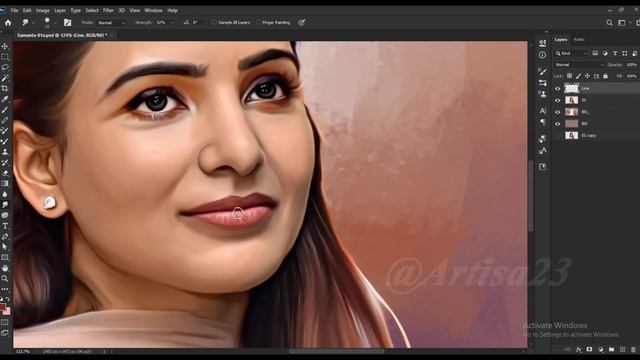Hide the 01 layer
This screenshot has height=360, width=640.
click(x=558, y=100)
